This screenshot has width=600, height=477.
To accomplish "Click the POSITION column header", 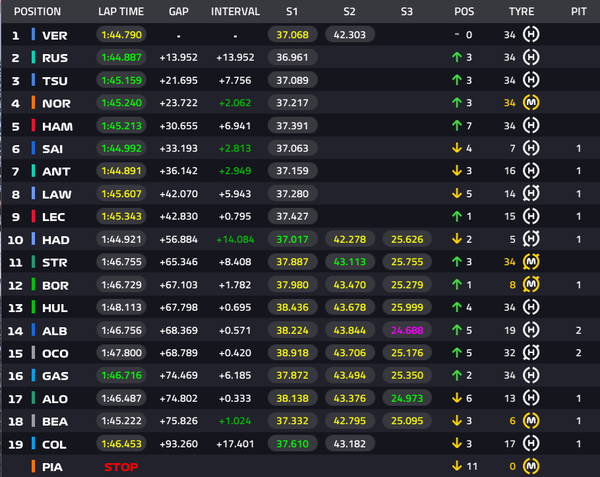I will [38, 11].
